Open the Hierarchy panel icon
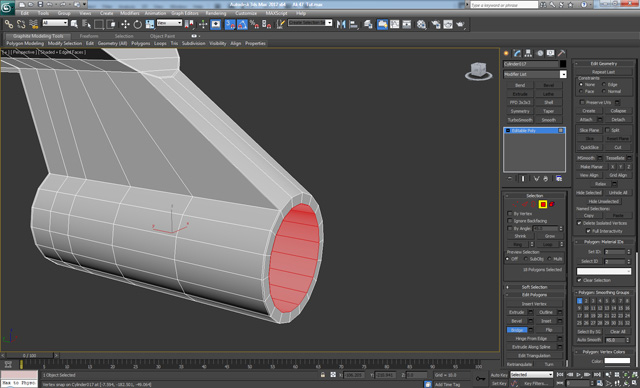Screen dimensions: 640x388 point(529,53)
